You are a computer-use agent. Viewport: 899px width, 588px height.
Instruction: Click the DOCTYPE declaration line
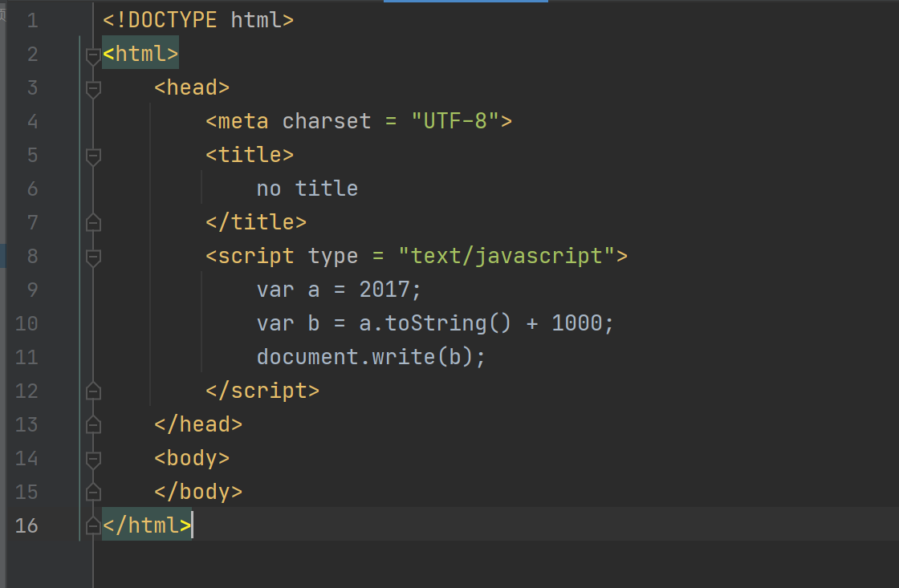click(198, 21)
